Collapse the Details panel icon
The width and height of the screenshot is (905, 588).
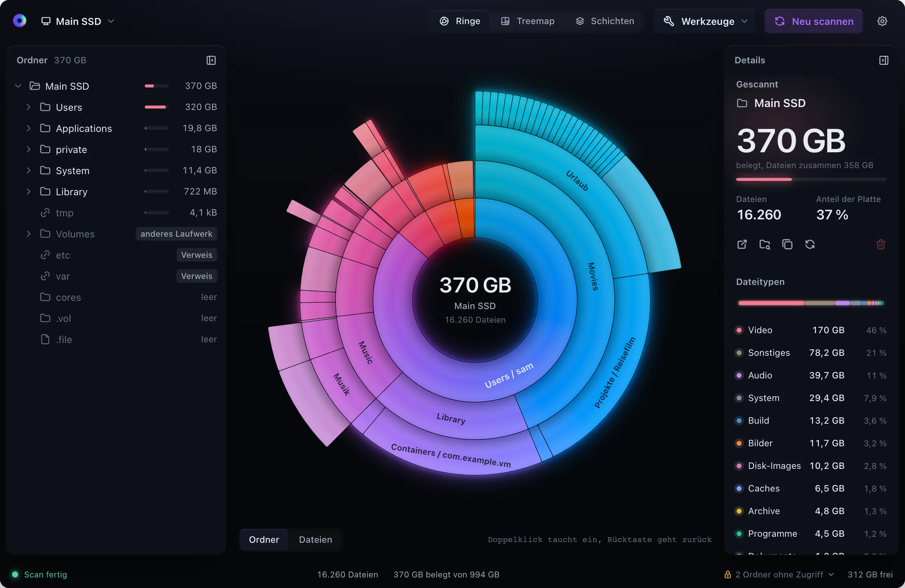(x=884, y=60)
